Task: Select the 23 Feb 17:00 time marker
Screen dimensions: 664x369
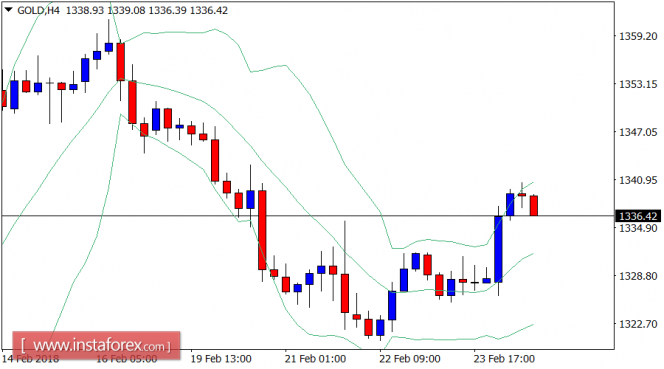Action: click(504, 359)
